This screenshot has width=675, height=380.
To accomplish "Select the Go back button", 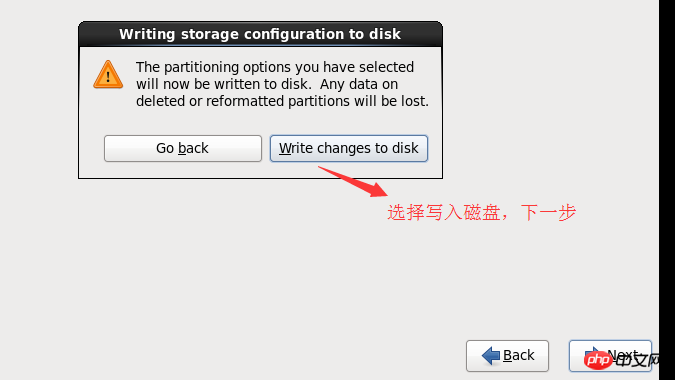I will pos(183,148).
